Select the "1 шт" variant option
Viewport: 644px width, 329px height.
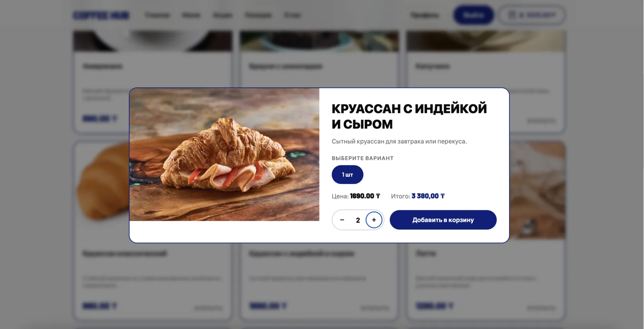[347, 175]
